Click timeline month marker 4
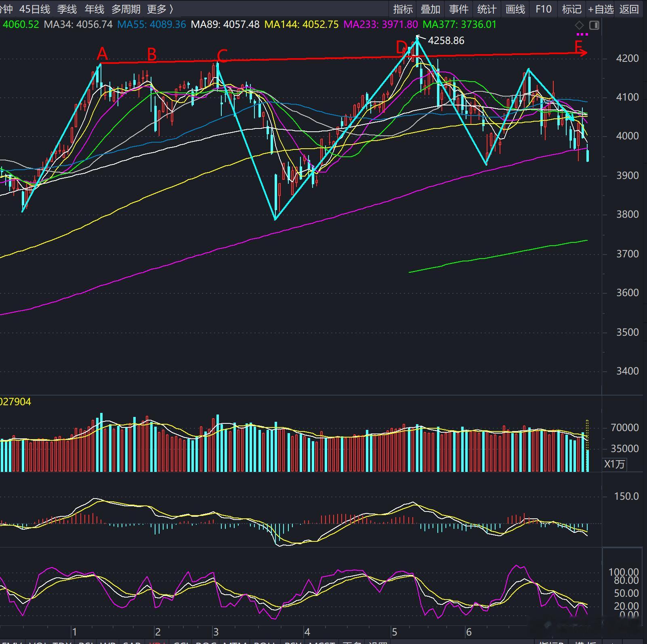The image size is (647, 644). pos(307,632)
